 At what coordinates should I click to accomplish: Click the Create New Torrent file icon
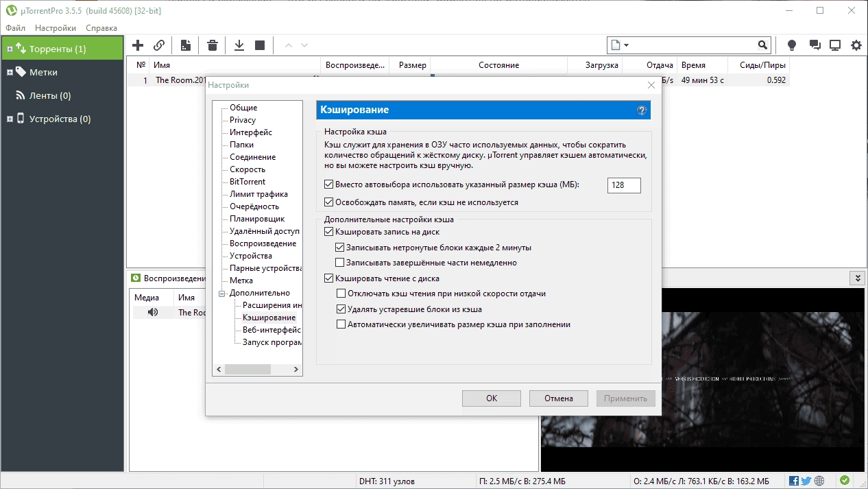(185, 45)
